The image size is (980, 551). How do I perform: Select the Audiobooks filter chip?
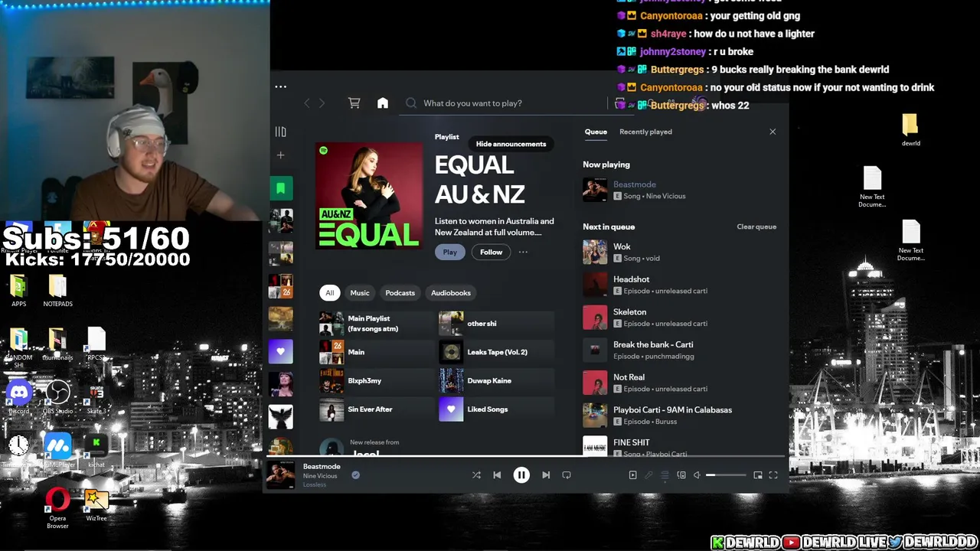[451, 292]
